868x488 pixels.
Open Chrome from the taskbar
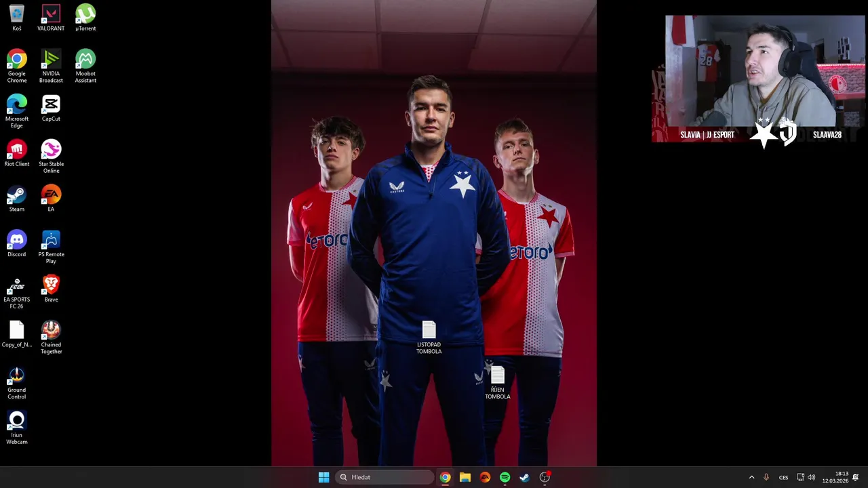point(445,477)
